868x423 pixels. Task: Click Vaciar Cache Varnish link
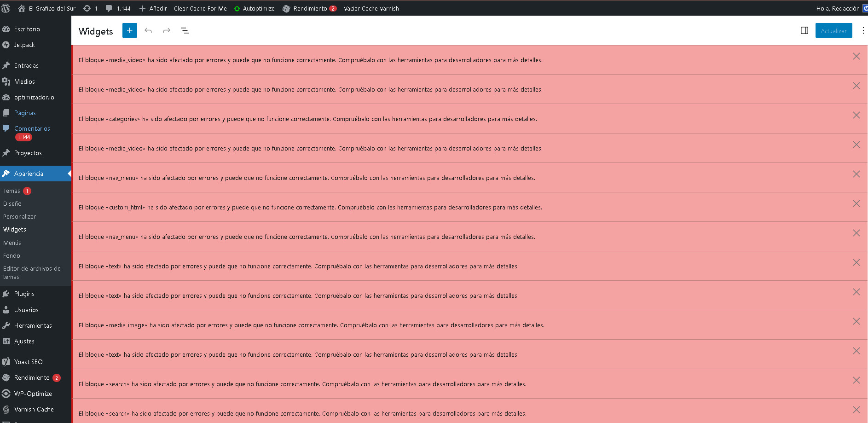click(x=371, y=8)
